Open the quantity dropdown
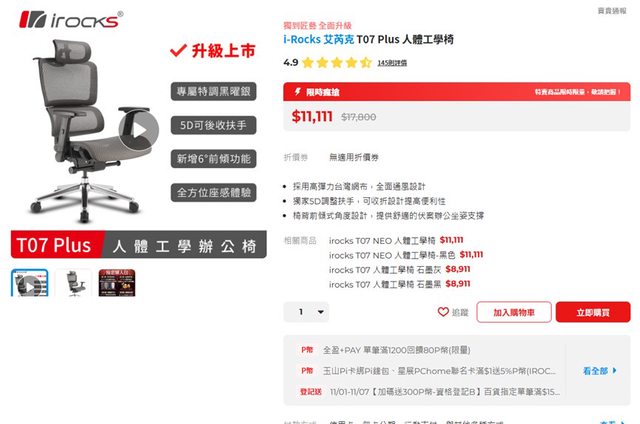 (x=306, y=312)
